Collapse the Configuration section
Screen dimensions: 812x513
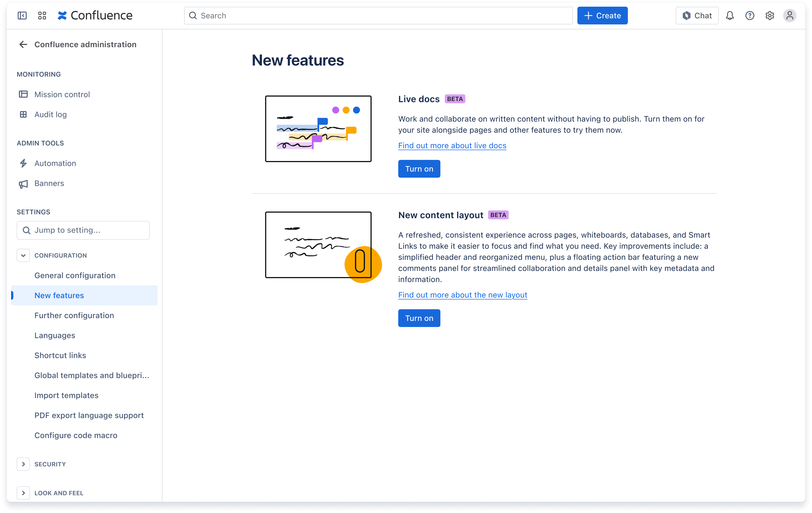click(23, 255)
